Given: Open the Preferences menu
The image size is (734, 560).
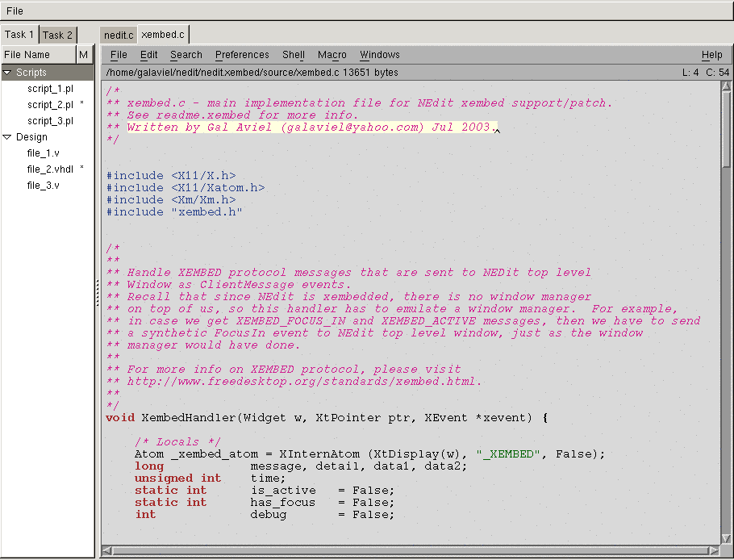Looking at the screenshot, I should coord(242,55).
